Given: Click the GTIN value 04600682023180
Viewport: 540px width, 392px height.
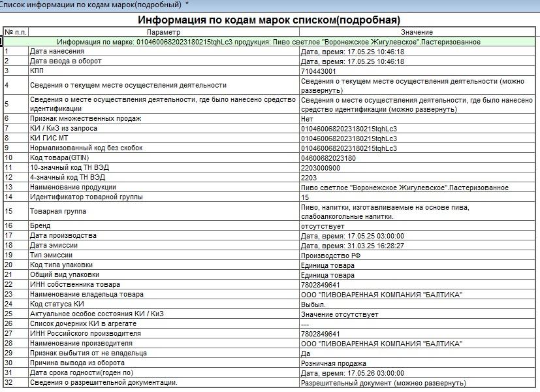Looking at the screenshot, I should coord(328,158).
